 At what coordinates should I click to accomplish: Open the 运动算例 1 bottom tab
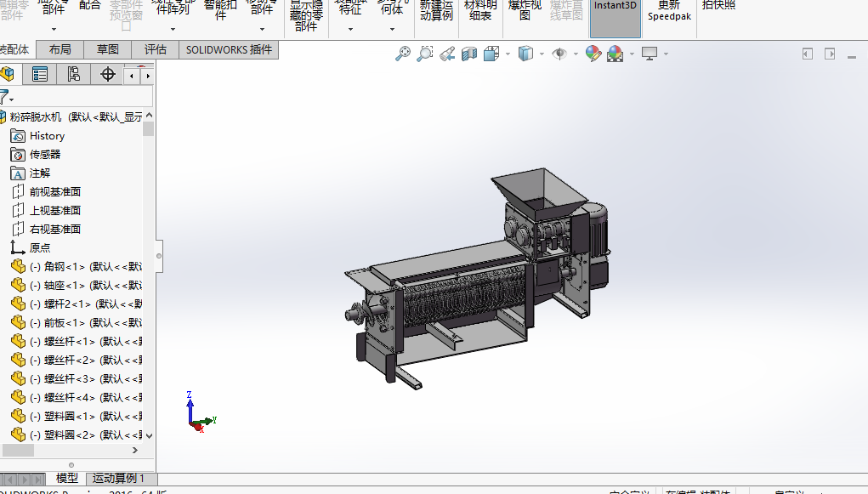(x=119, y=479)
